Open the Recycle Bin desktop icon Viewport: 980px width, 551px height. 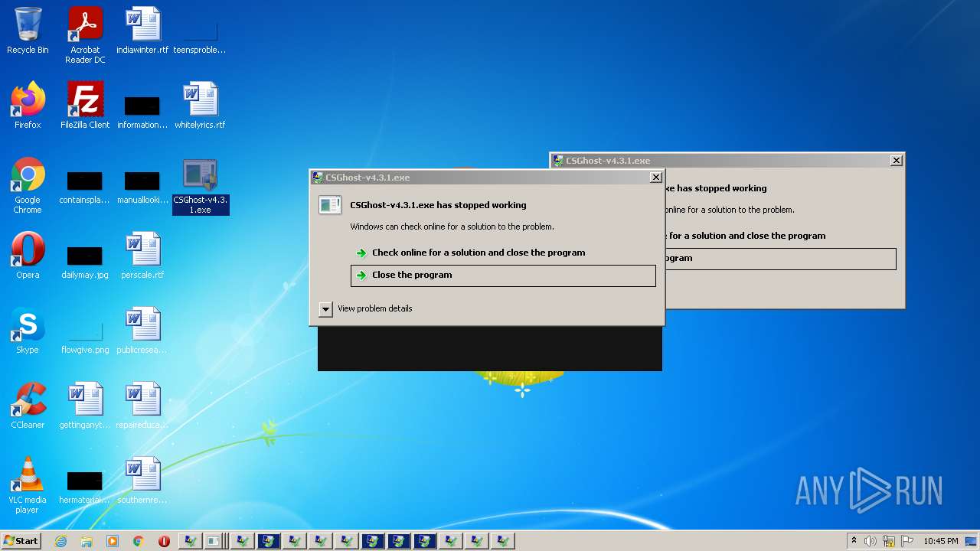click(x=28, y=31)
